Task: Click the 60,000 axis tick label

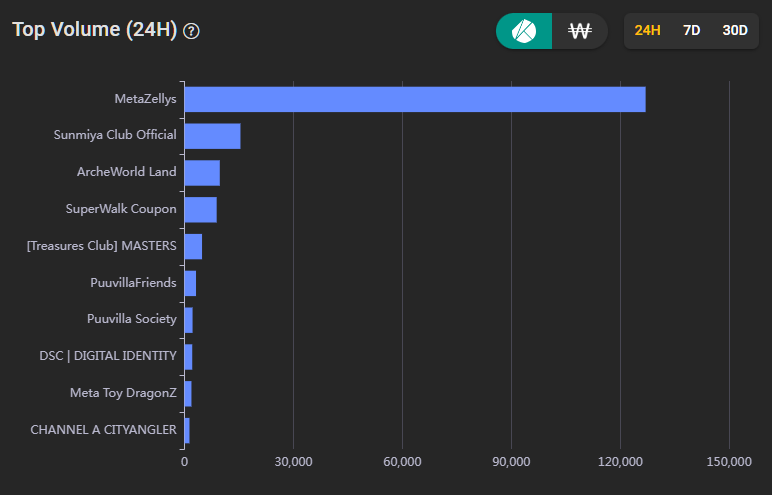Action: (x=402, y=462)
